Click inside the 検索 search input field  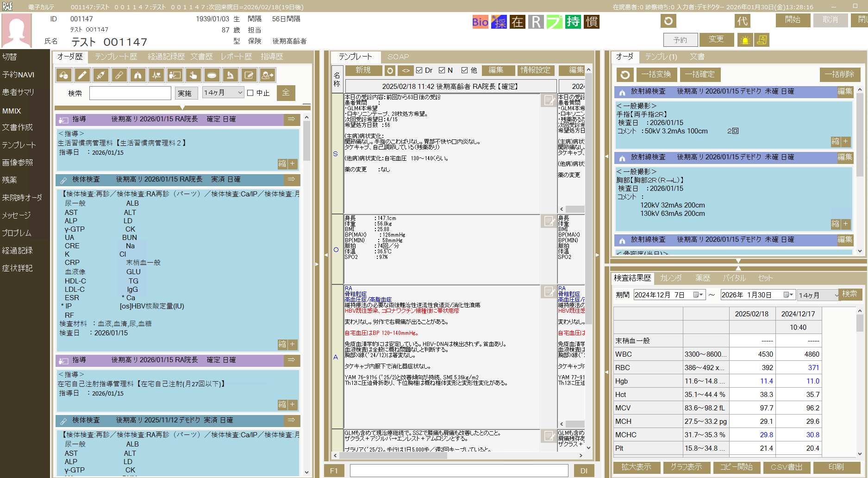point(130,93)
